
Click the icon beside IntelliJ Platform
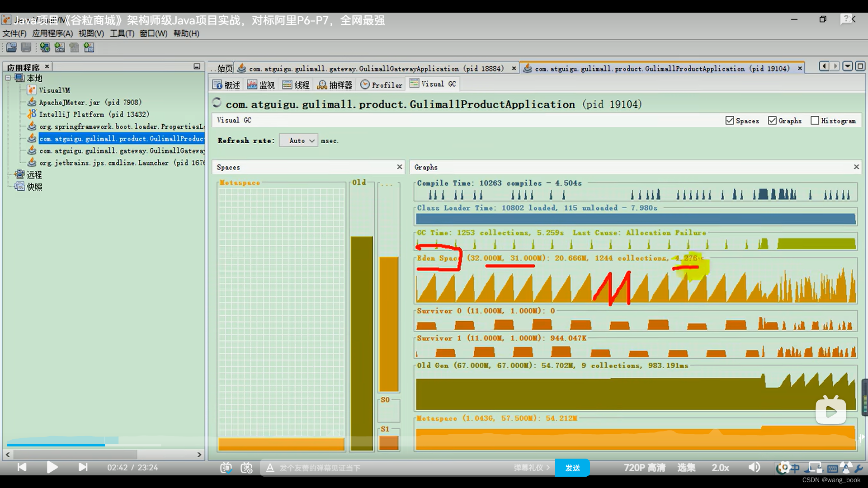tap(32, 114)
